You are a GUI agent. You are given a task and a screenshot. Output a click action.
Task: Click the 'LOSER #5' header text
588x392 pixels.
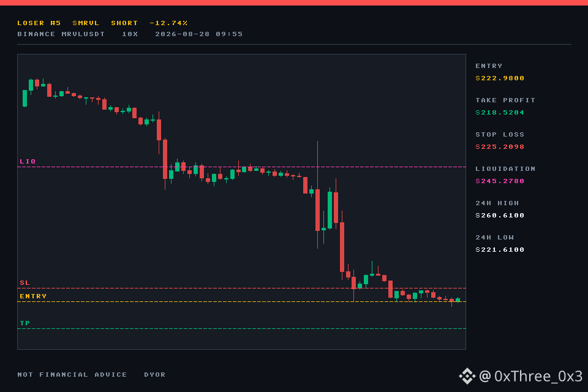point(39,23)
